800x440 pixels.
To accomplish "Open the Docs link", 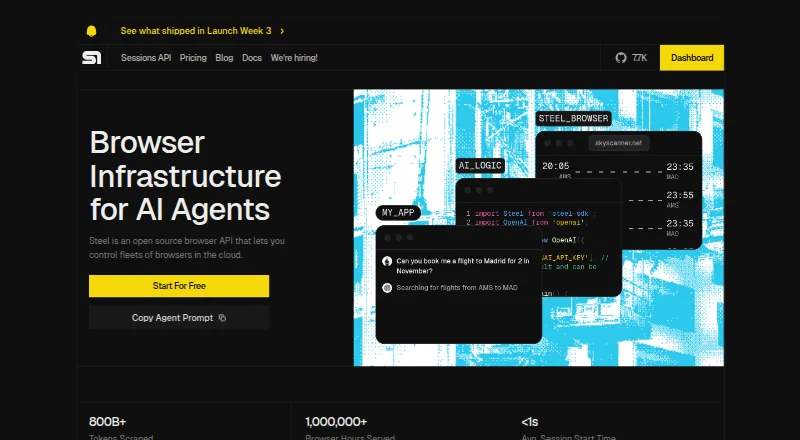I will [x=252, y=58].
